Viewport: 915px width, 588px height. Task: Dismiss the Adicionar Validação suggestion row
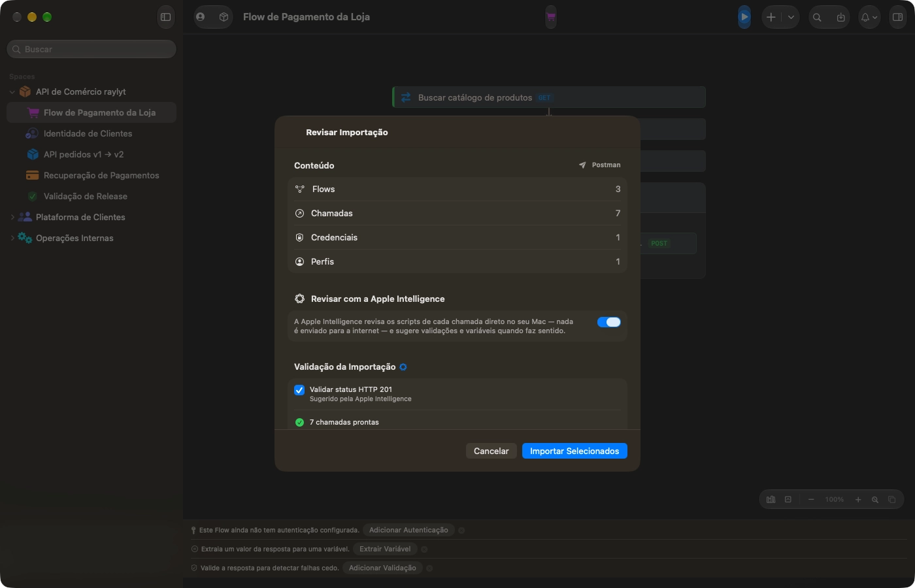click(x=429, y=568)
